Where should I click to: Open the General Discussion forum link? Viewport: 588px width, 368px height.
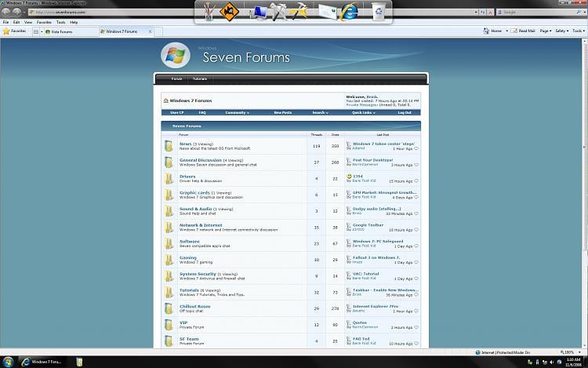pyautogui.click(x=200, y=160)
